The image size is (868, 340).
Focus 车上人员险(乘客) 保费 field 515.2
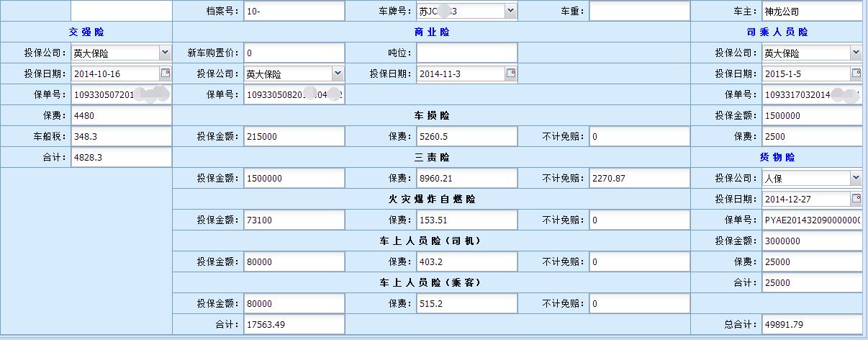[x=466, y=304]
